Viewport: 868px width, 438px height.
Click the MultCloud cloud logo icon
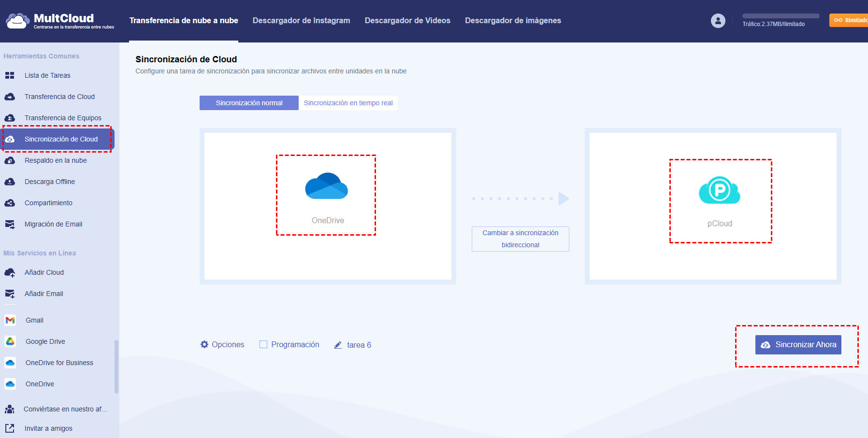tap(17, 21)
